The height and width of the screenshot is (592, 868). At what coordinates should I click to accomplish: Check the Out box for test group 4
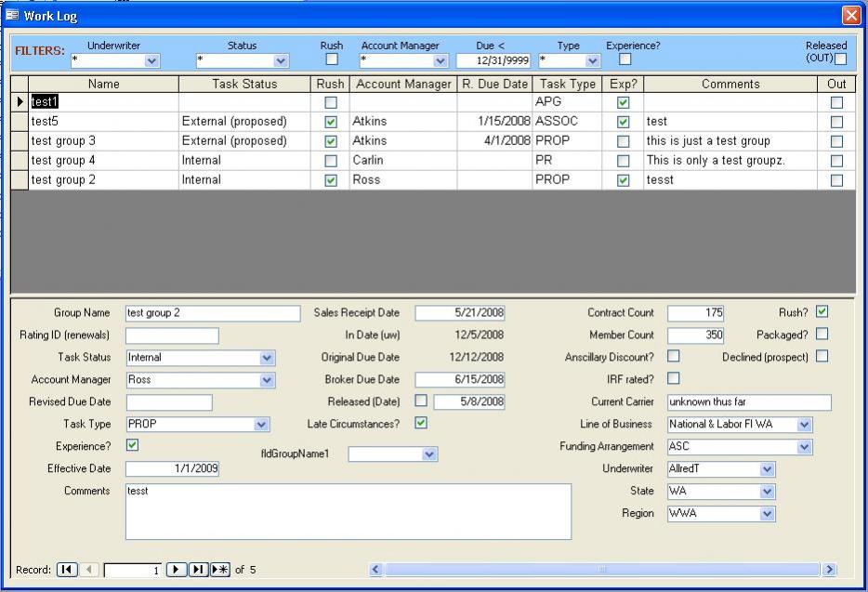click(837, 161)
